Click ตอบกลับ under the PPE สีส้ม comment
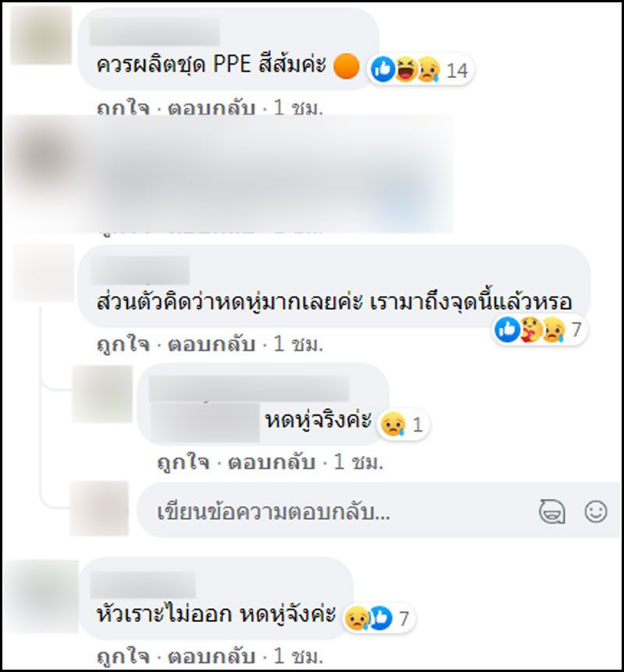Image resolution: width=624 pixels, height=672 pixels. click(x=211, y=108)
